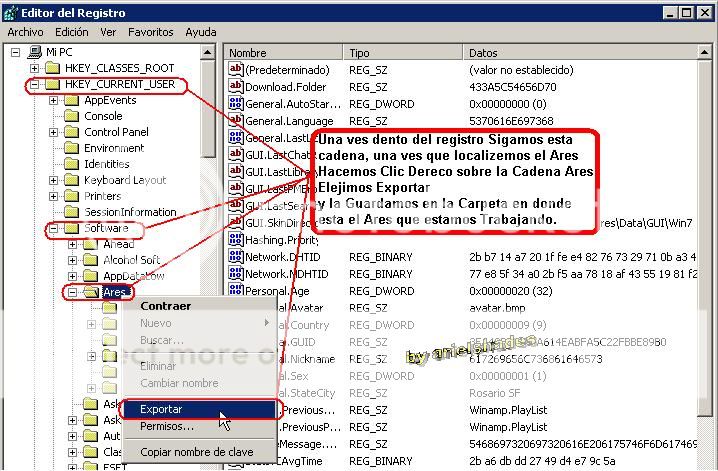The height and width of the screenshot is (471, 718).
Task: Expand the HKEY_CLASSES_ROOT tree node
Action: 36,68
